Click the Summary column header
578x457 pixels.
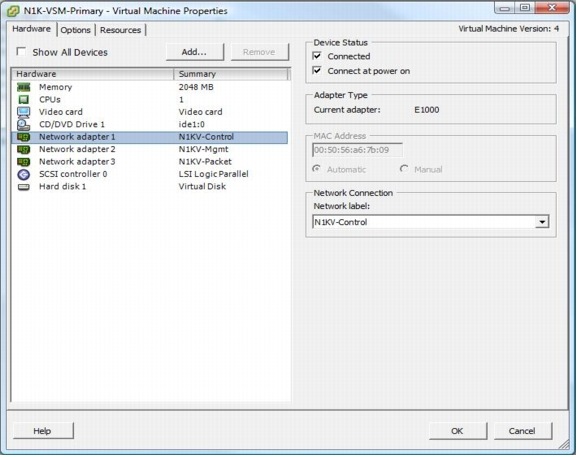[231, 74]
